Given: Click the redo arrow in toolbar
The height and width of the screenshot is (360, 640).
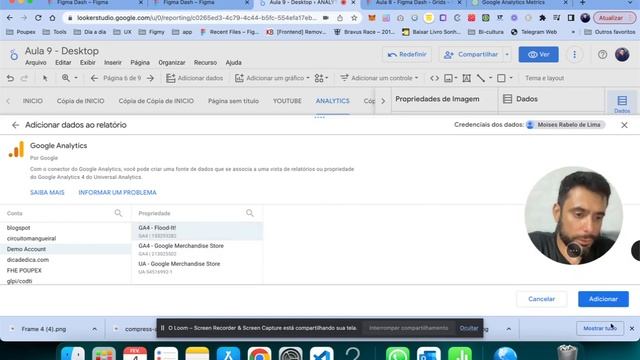Looking at the screenshot, I should coord(24,78).
